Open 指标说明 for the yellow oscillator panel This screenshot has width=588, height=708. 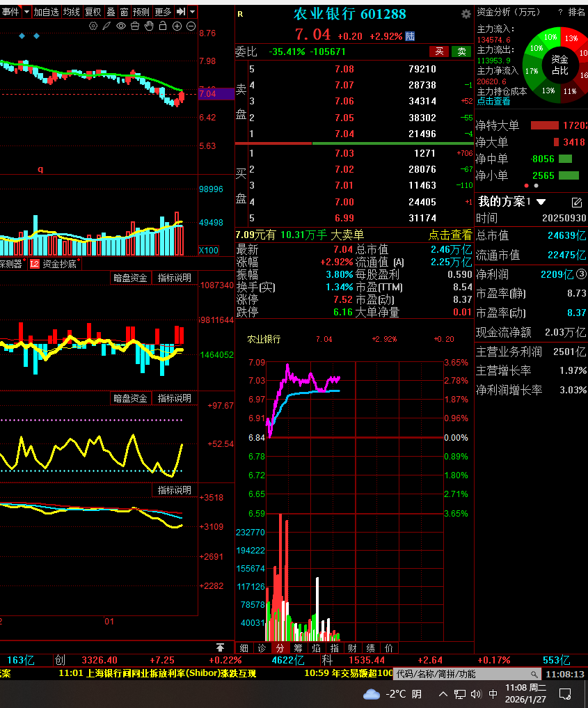(174, 398)
